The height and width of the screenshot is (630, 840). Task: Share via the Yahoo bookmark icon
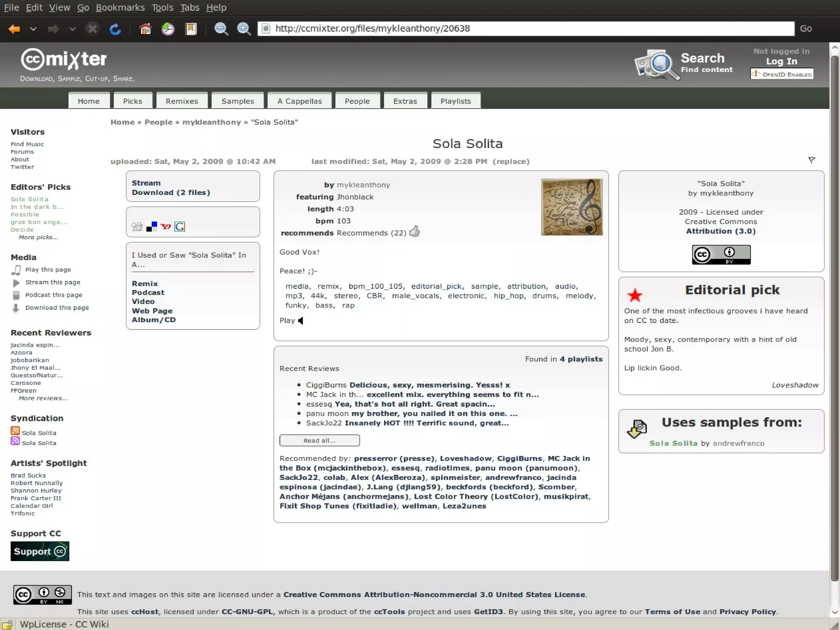tap(166, 227)
